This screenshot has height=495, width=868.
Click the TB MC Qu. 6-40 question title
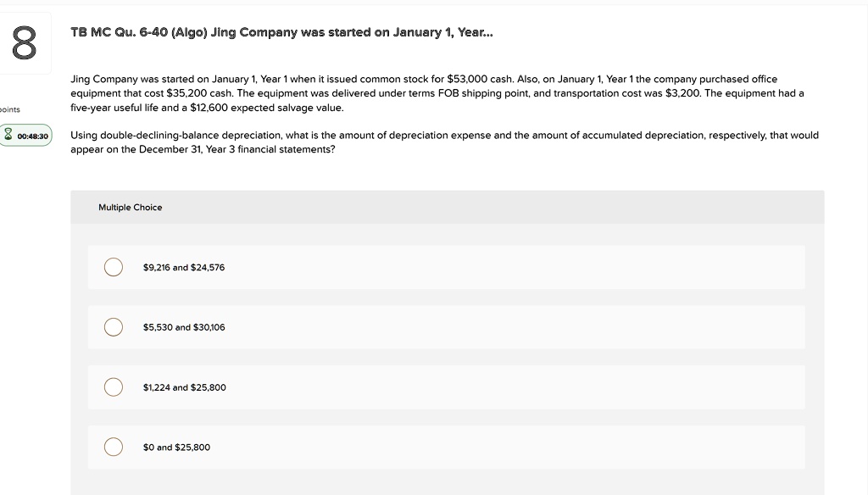[x=281, y=32]
